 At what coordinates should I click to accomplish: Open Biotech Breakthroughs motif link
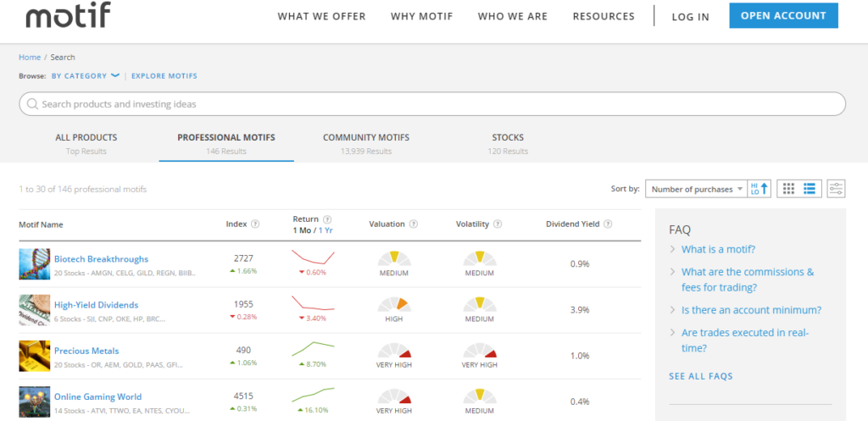click(x=102, y=259)
